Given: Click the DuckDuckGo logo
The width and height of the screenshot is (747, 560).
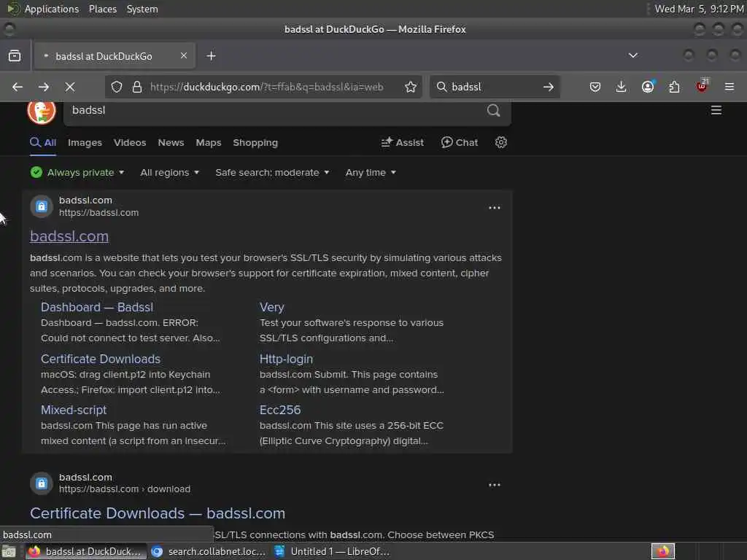Looking at the screenshot, I should (42, 112).
